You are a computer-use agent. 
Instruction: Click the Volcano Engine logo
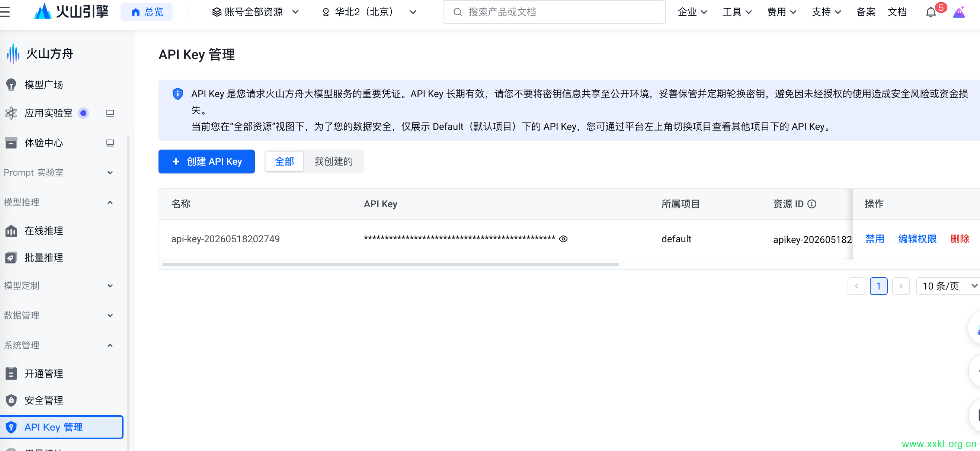click(71, 12)
